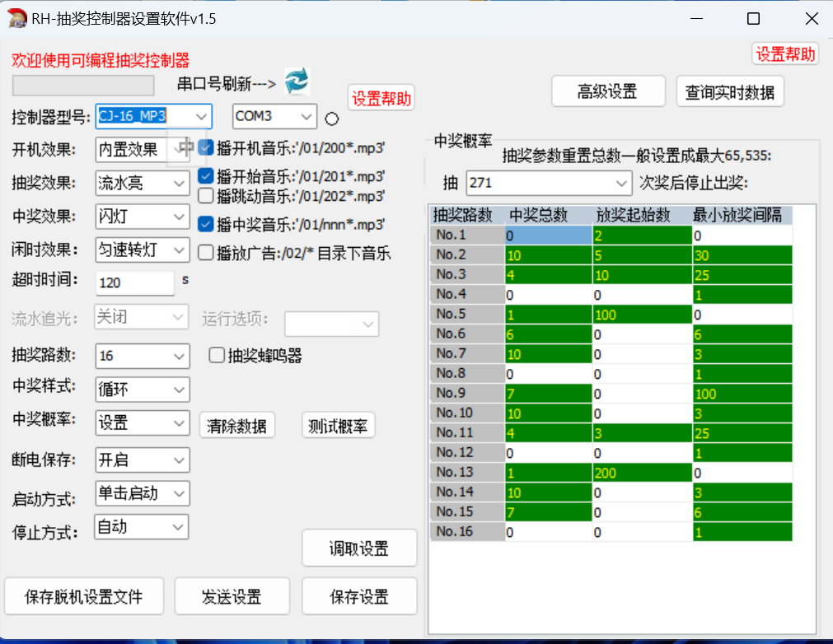This screenshot has height=644, width=833.
Task: Click the serial port refresh icon
Action: click(x=296, y=81)
